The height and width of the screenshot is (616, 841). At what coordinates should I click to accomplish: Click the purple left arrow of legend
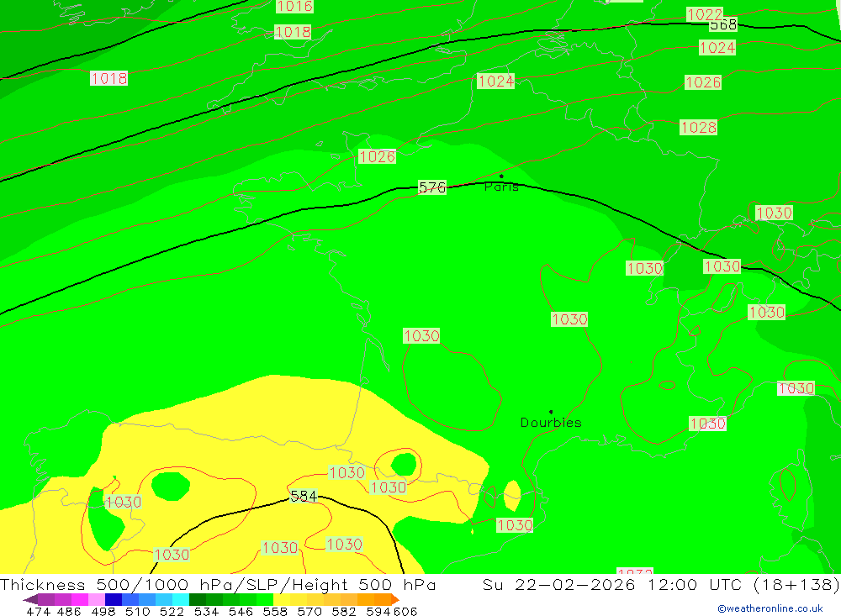coord(30,599)
